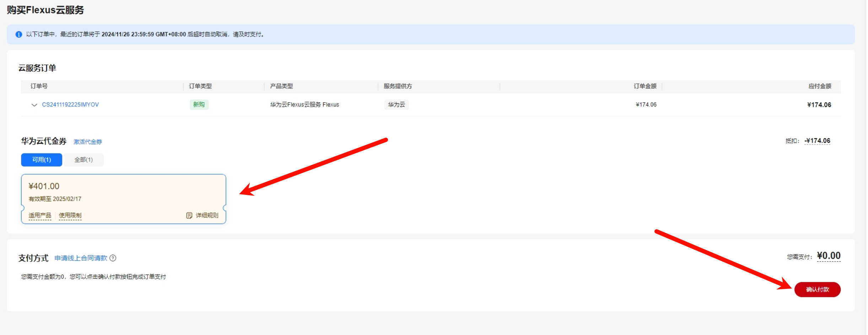This screenshot has height=335, width=868.
Task: Click 使用限制 on the voucher card
Action: [x=70, y=215]
